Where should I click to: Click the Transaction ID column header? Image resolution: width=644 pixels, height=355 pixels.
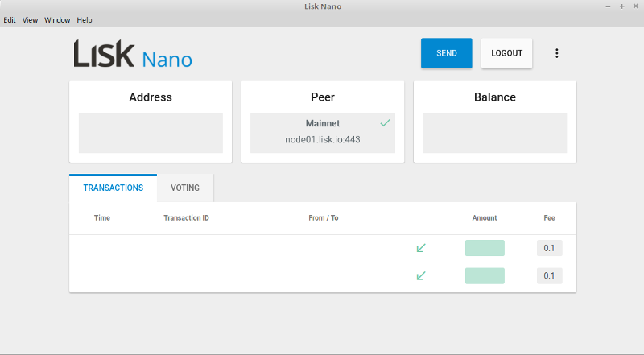pos(186,218)
